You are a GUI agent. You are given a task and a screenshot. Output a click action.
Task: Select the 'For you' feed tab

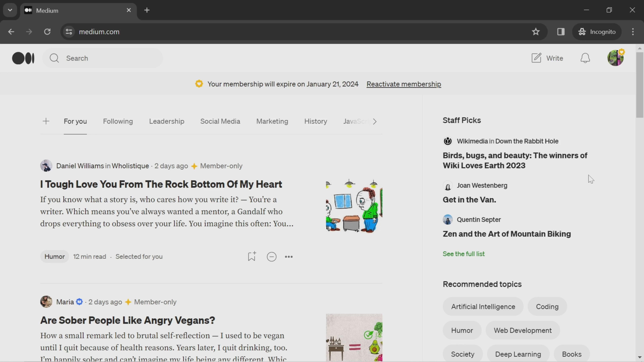click(75, 121)
